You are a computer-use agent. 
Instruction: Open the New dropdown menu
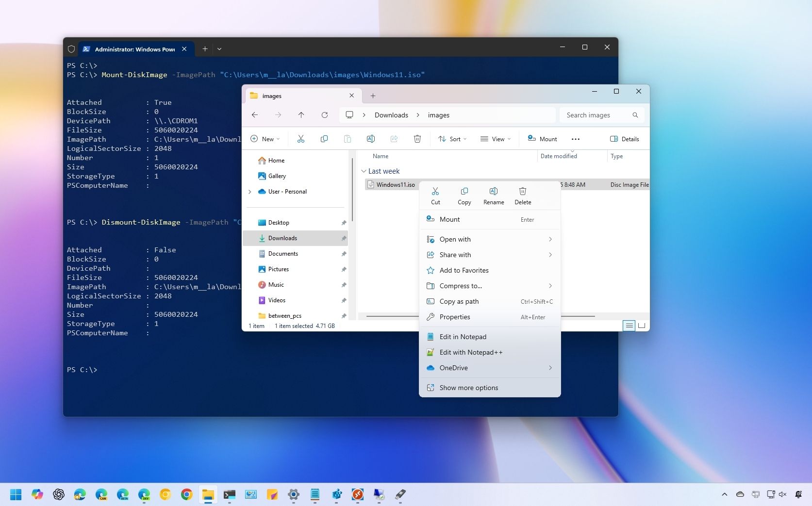coord(265,139)
